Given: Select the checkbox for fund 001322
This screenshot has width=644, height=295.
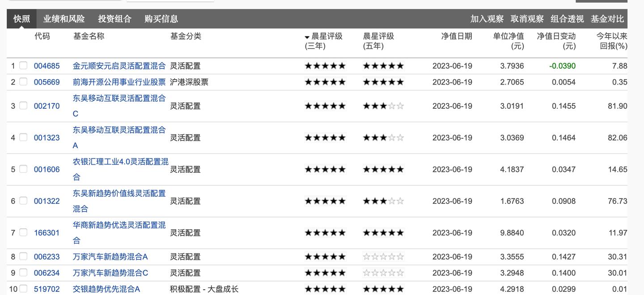Looking at the screenshot, I should click(23, 201).
